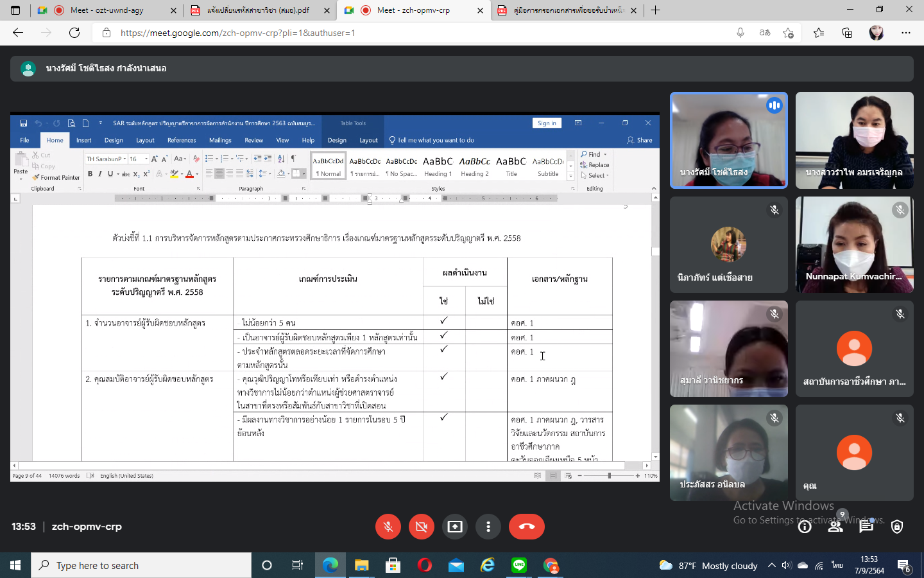Add this page to favorites with the star icon
924x578 pixels.
788,33
